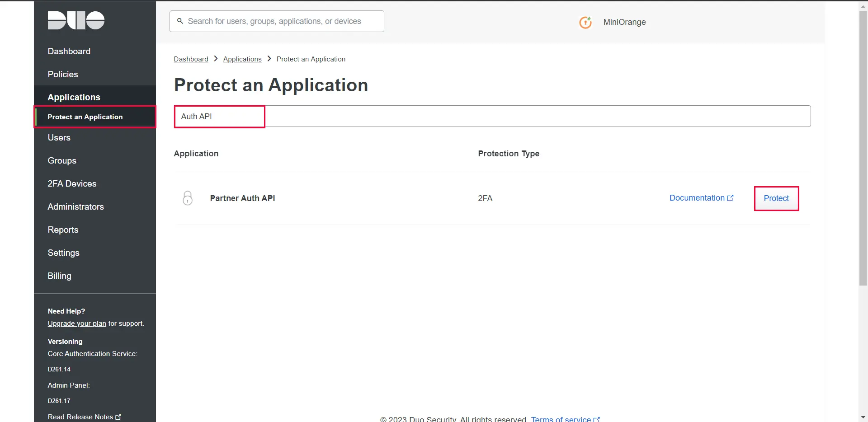The image size is (868, 422).
Task: Click the page vertical scrollbar
Action: point(863,148)
